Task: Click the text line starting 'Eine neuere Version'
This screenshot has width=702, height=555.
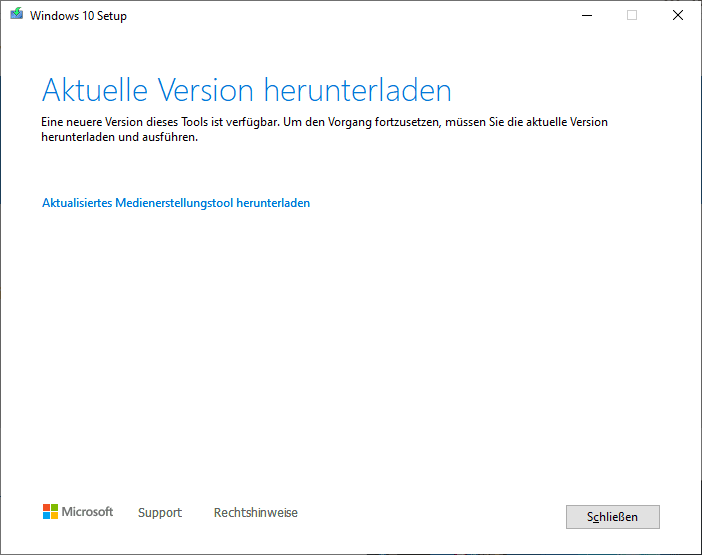Action: pyautogui.click(x=325, y=122)
